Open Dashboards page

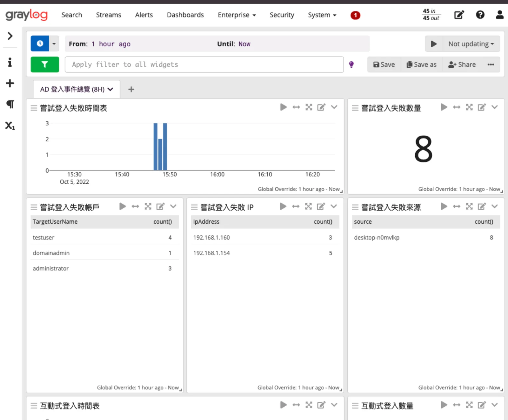click(x=185, y=15)
